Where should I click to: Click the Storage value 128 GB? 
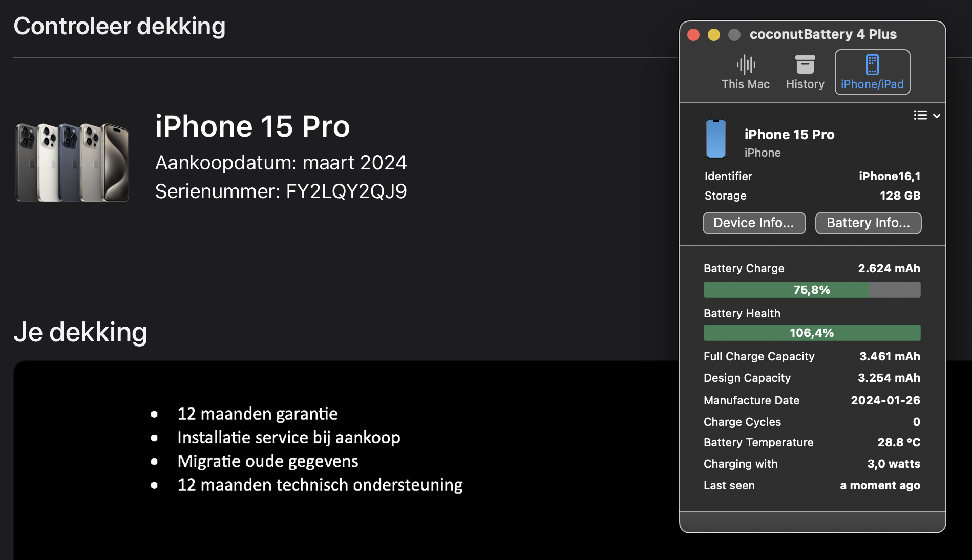[900, 196]
